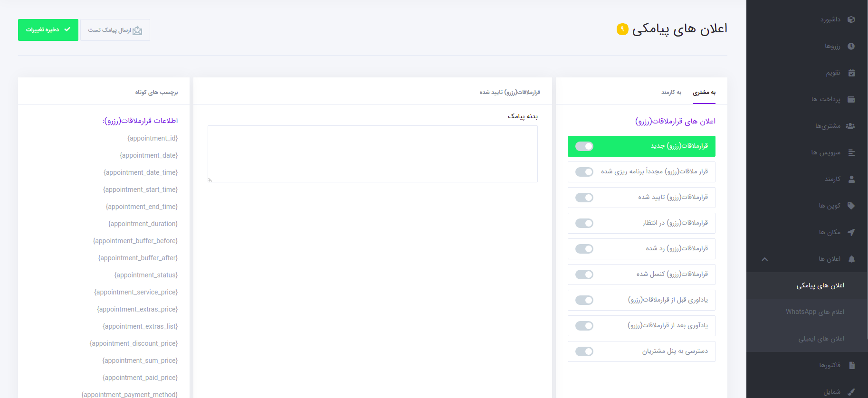Click the {appointment_discount_price} shortcode
Screen dimensions: 868x398
coord(134,343)
